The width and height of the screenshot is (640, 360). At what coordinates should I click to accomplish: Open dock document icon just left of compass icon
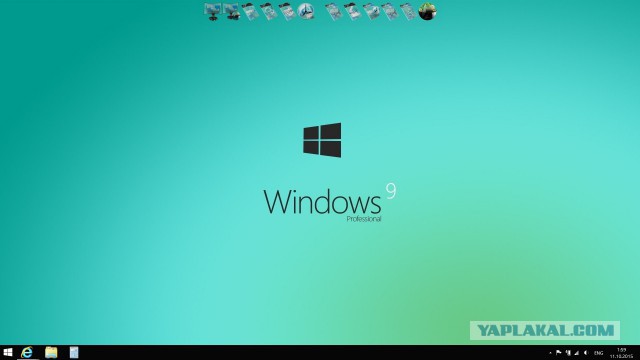coord(287,11)
